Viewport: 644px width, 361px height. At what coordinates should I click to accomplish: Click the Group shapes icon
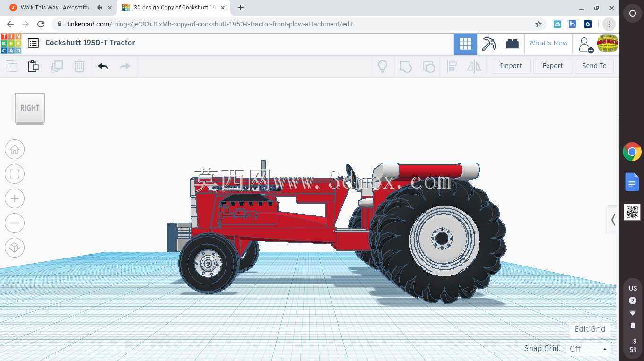click(406, 66)
